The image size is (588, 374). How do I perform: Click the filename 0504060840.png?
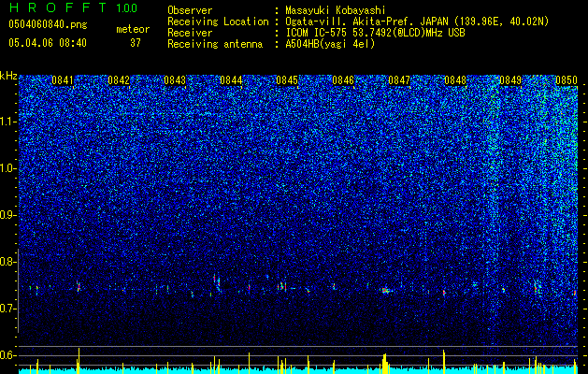48,24
